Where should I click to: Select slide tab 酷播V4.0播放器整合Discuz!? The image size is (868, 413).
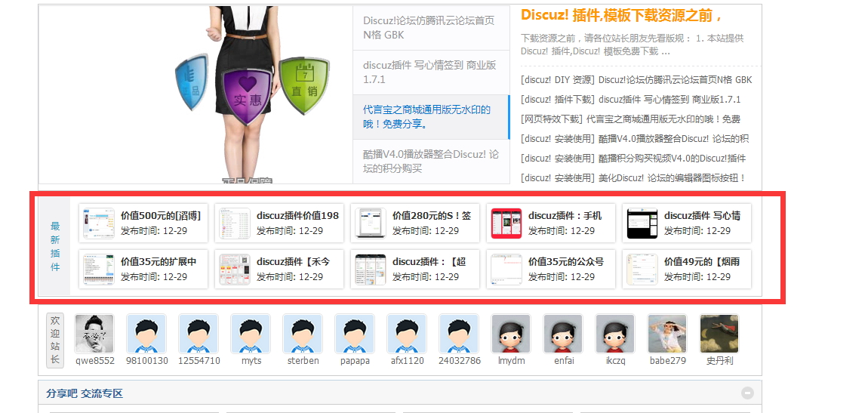tap(431, 161)
